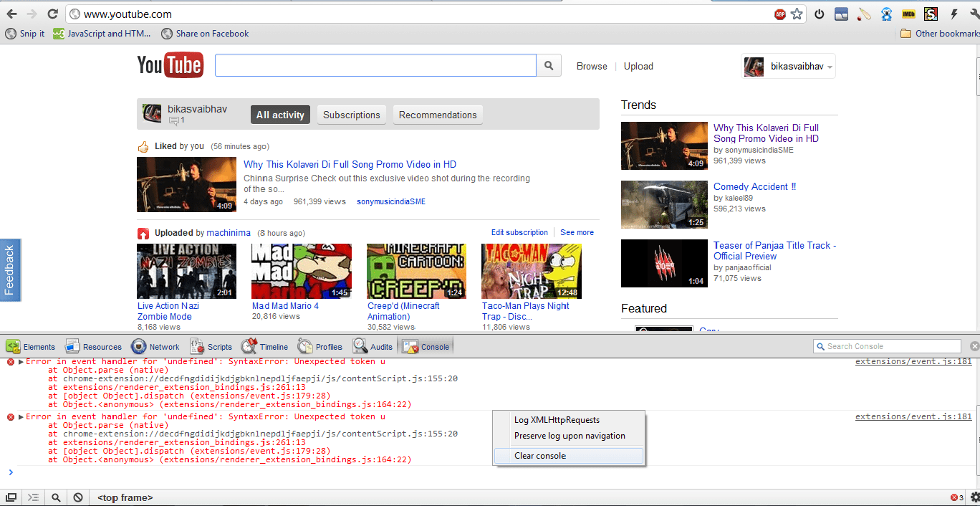Screen dimensions: 980x506
Task: Open the bikasvaibhav account dropdown
Action: tap(788, 66)
